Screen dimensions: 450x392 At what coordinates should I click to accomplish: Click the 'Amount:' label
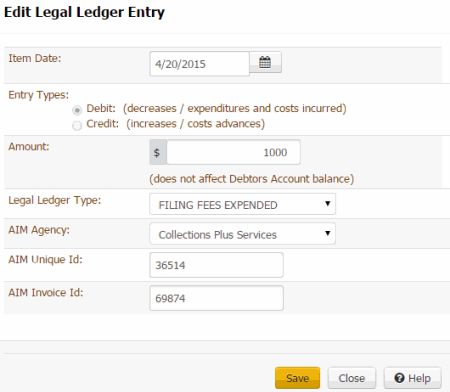point(29,146)
